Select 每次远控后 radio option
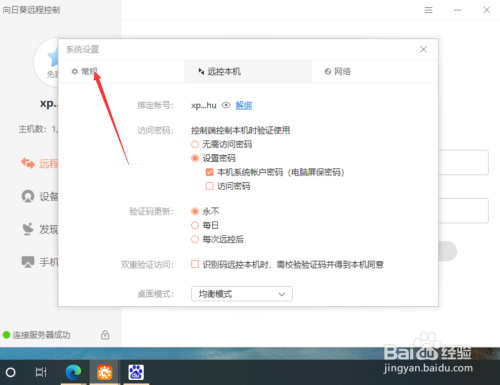 195,239
